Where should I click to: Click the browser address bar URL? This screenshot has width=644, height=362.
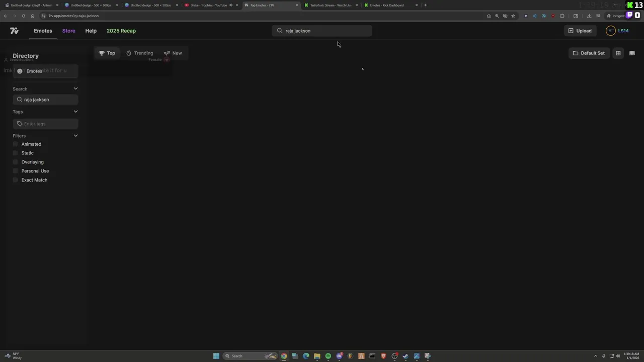point(73,16)
